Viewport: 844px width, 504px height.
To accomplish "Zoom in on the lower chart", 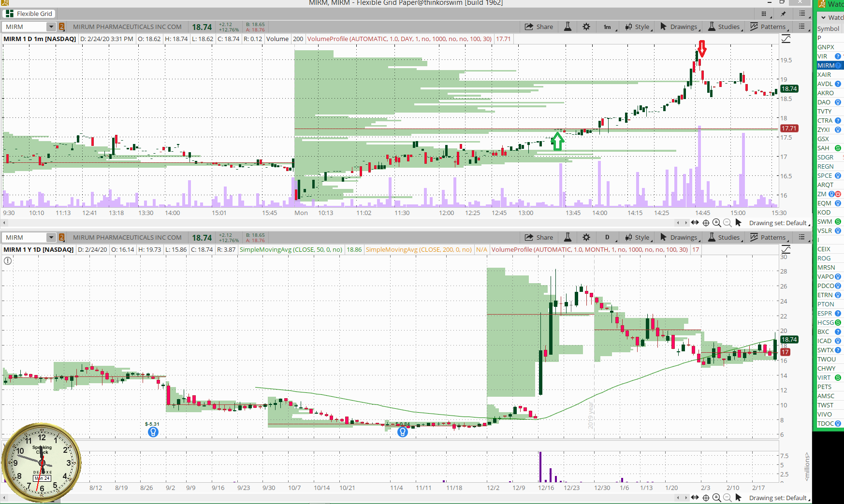I will [717, 498].
